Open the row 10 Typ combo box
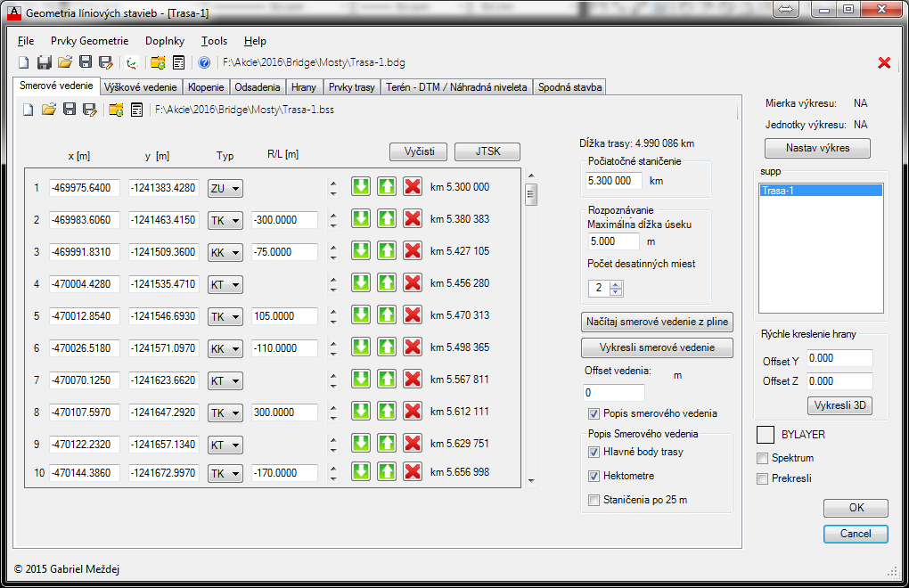This screenshot has width=909, height=588. pos(225,472)
